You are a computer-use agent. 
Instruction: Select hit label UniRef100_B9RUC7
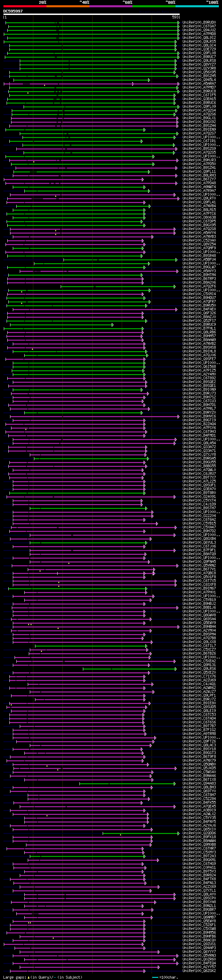[199, 57]
